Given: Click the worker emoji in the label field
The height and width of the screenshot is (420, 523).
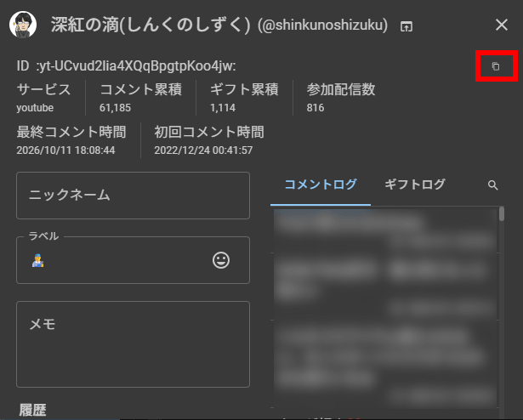Looking at the screenshot, I should point(37,260).
